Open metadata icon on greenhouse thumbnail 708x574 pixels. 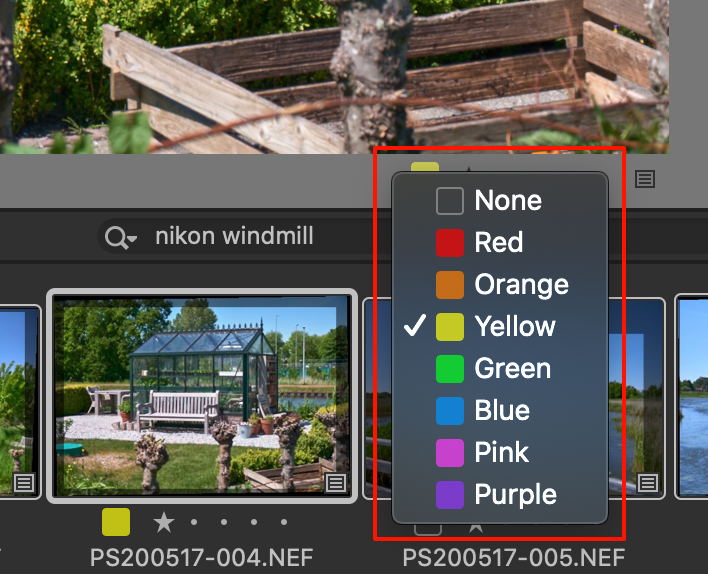click(335, 483)
